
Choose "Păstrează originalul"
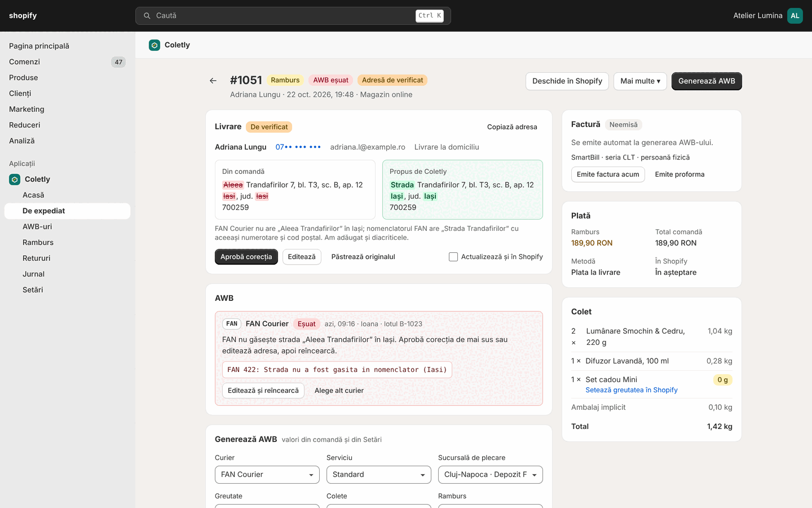tap(363, 257)
